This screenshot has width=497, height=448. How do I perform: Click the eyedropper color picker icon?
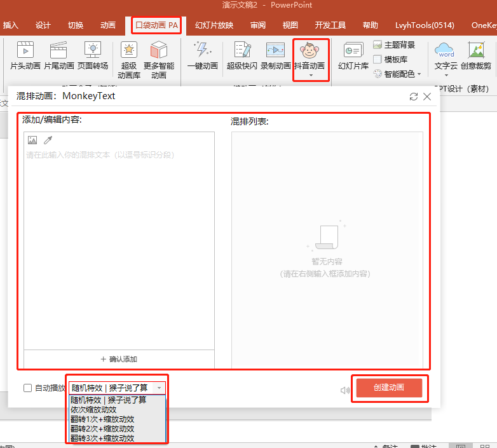(x=48, y=140)
